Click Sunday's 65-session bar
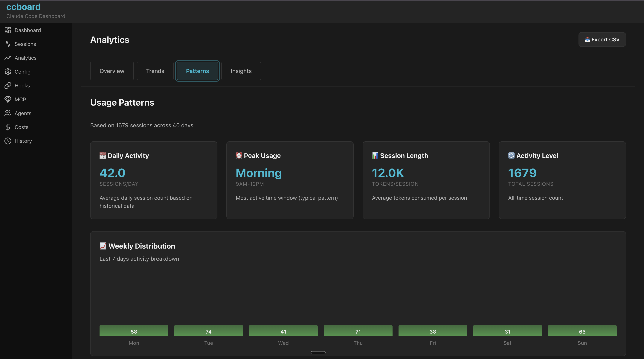 582,331
